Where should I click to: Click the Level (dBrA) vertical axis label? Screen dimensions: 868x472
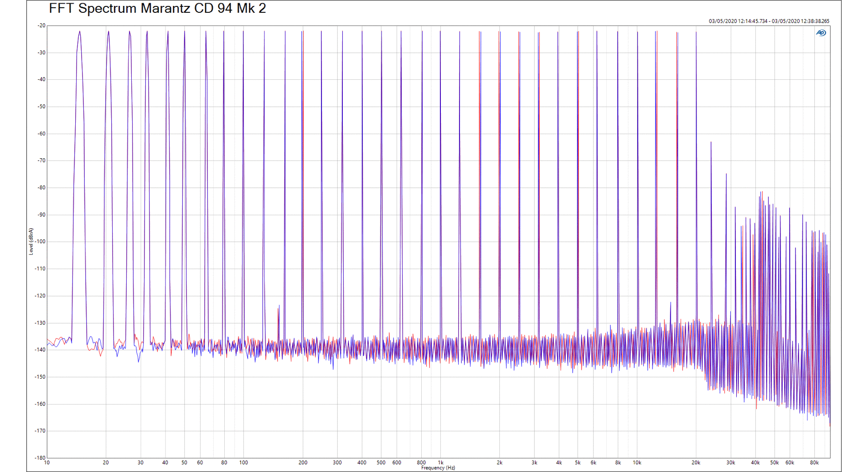[x=31, y=241]
